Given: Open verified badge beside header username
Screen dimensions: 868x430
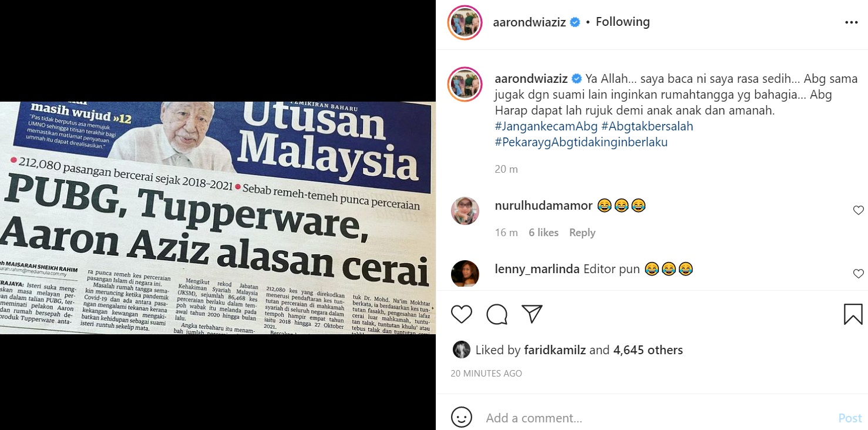Looking at the screenshot, I should pyautogui.click(x=576, y=22).
